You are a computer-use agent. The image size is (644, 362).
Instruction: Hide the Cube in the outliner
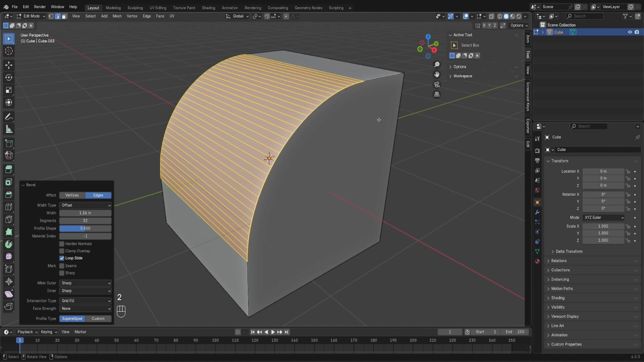point(630,32)
